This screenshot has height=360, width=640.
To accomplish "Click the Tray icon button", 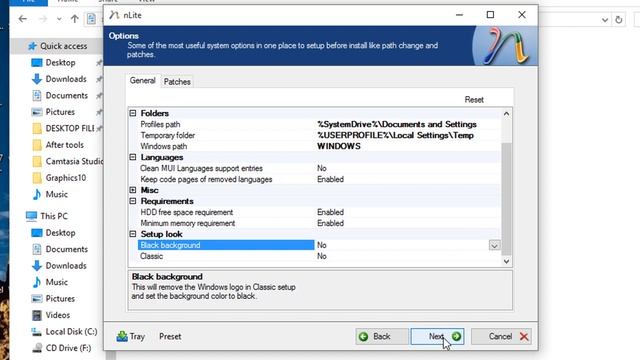I will click(x=131, y=336).
